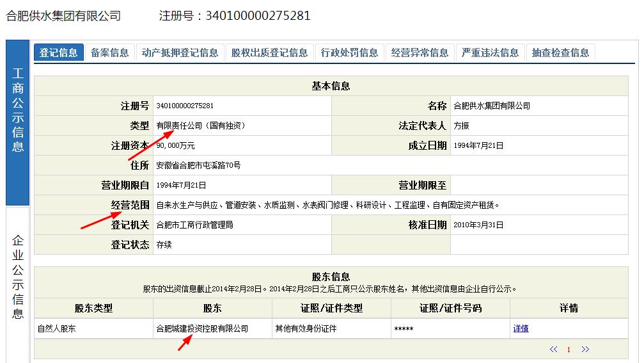The height and width of the screenshot is (363, 644).
Task: Click the registration number value 340100000275281 in table
Action: (x=185, y=106)
